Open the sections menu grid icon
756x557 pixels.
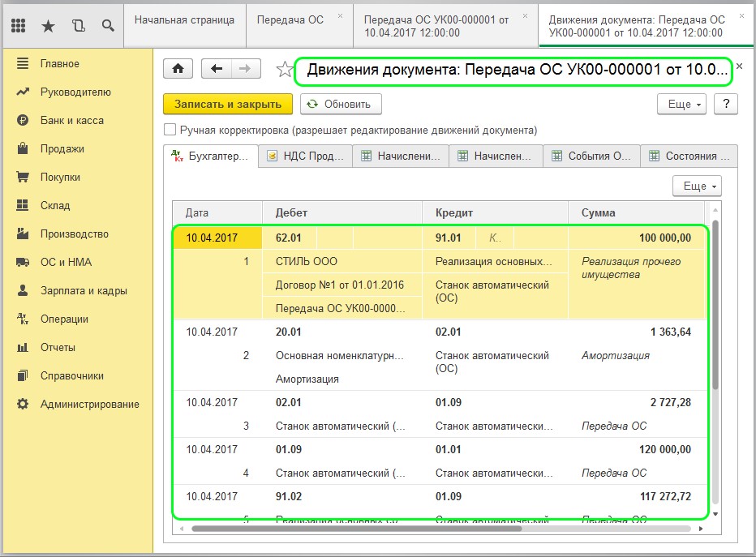coord(19,26)
